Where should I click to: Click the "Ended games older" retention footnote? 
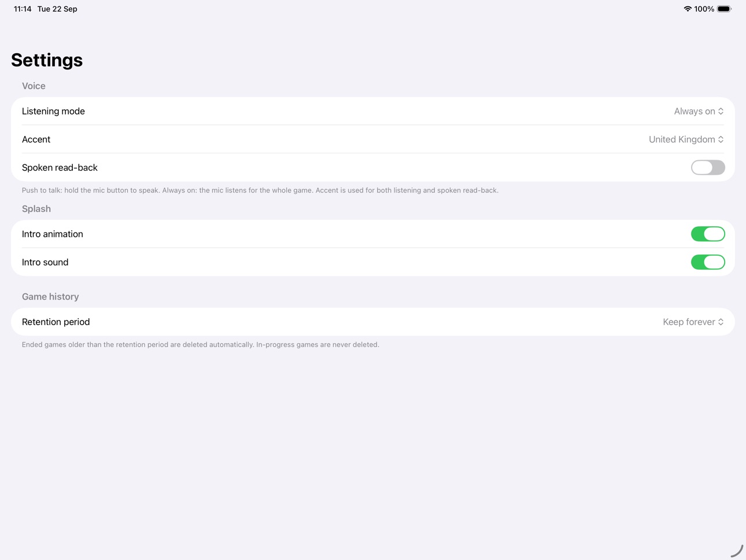click(201, 345)
